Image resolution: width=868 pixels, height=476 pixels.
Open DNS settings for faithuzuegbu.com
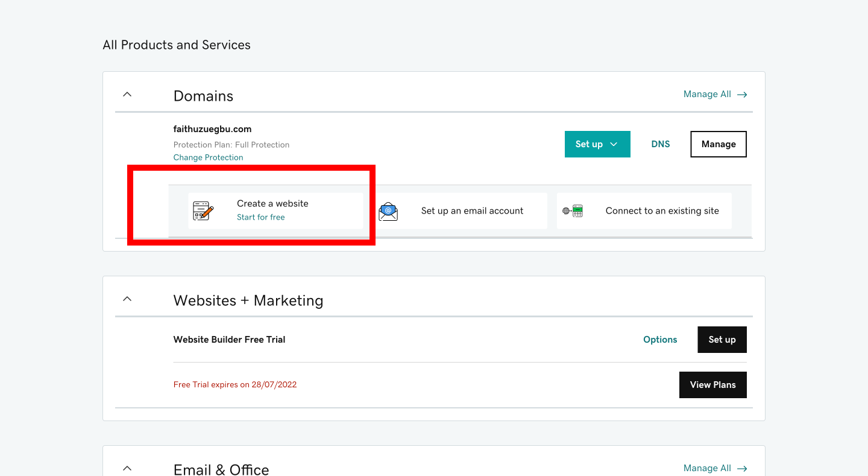tap(660, 144)
